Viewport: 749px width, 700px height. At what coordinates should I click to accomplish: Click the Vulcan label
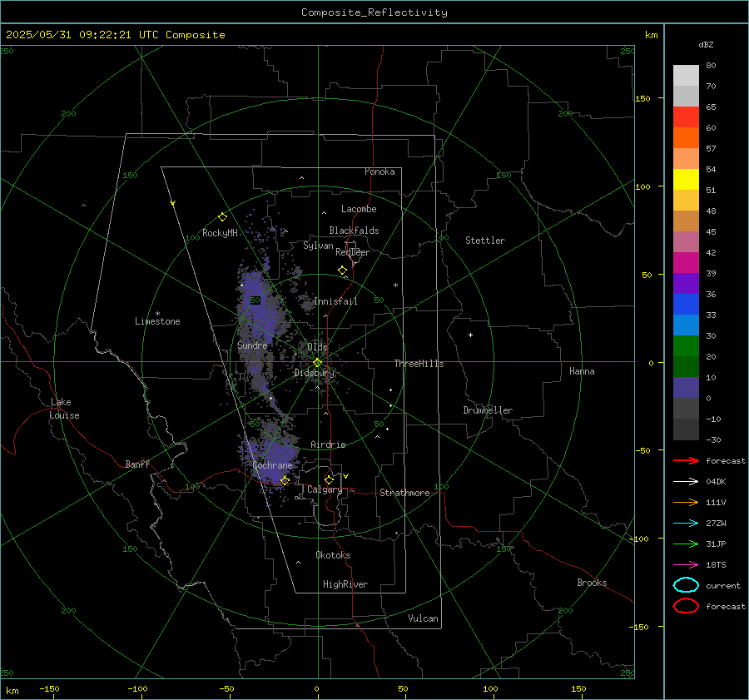tap(423, 618)
